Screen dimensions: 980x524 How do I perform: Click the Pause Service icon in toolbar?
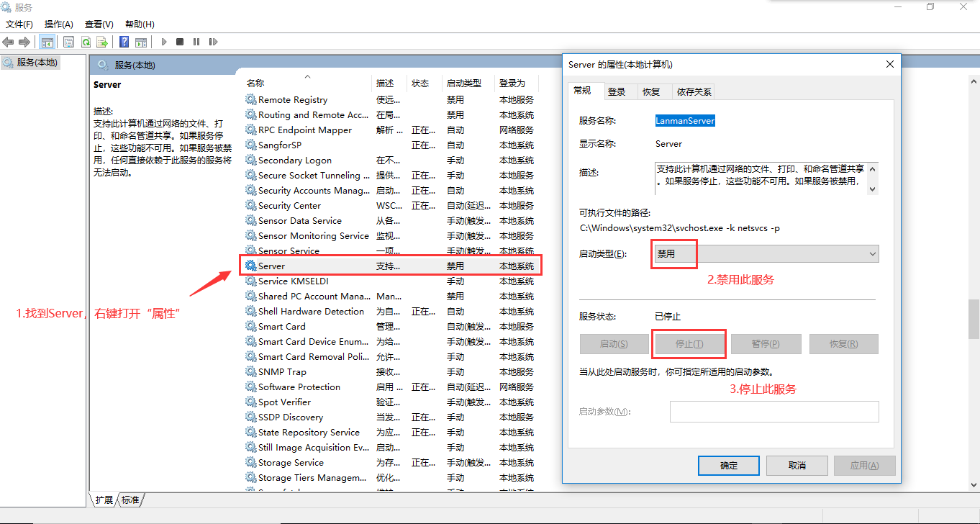tap(196, 42)
